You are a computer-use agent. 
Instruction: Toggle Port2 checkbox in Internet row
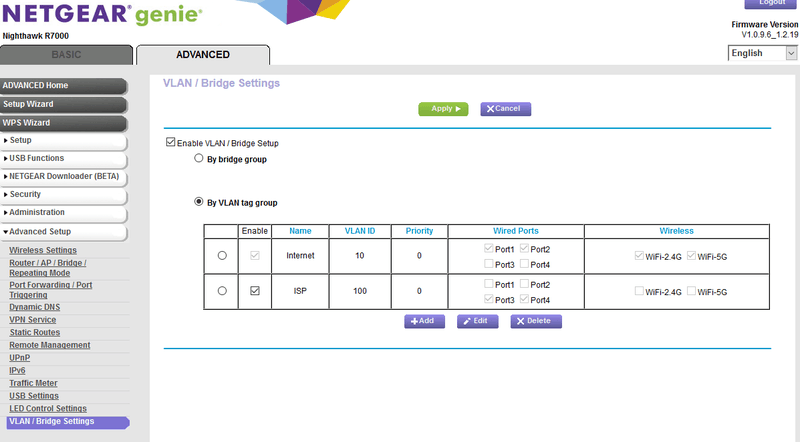coord(524,248)
